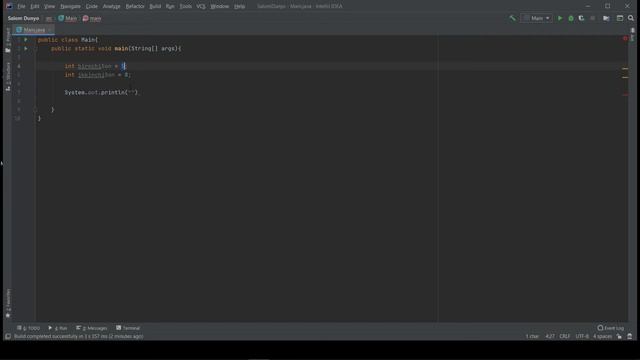Open the Messages tool window
The width and height of the screenshot is (640, 360).
pyautogui.click(x=92, y=328)
